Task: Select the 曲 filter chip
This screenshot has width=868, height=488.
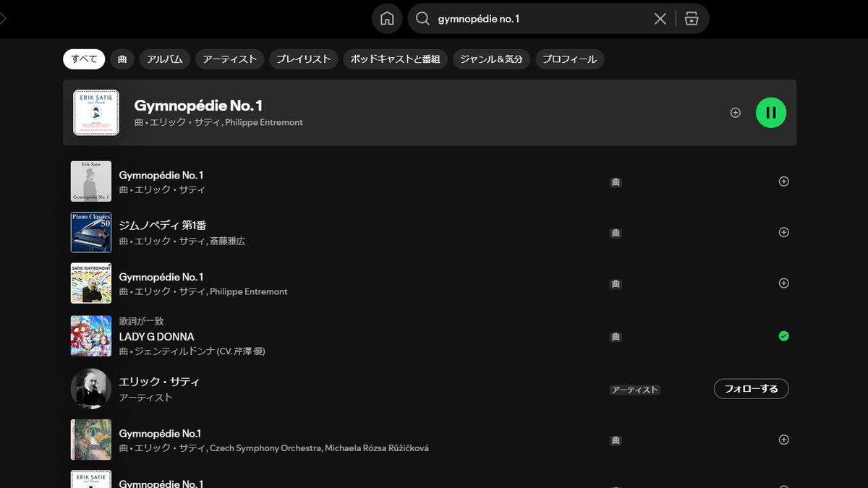Action: (x=122, y=59)
